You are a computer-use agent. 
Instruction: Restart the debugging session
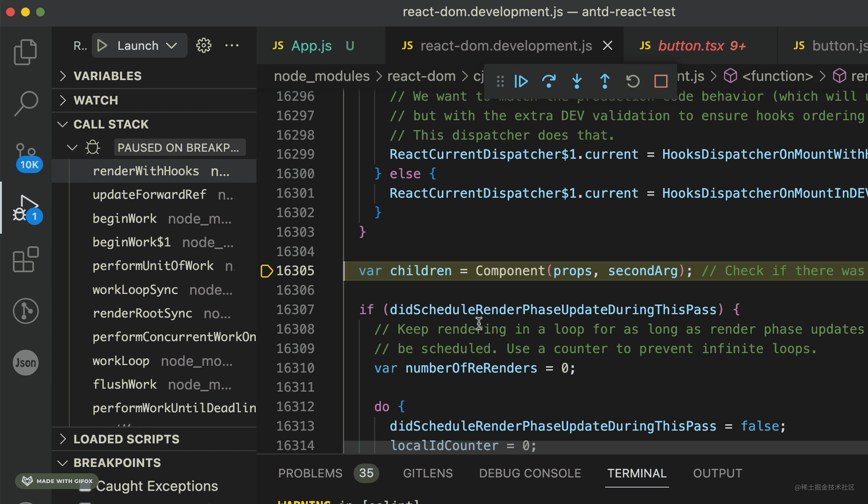click(633, 81)
